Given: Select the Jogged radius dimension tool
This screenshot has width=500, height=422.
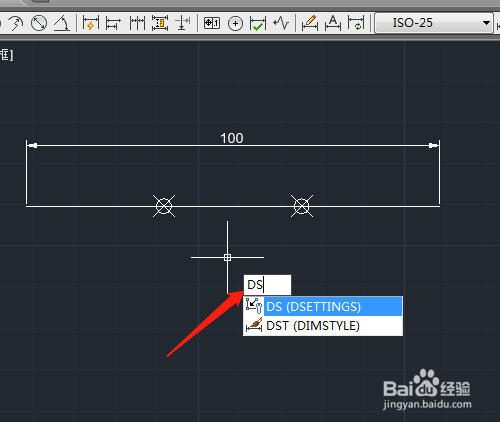Looking at the screenshot, I should pos(15,23).
